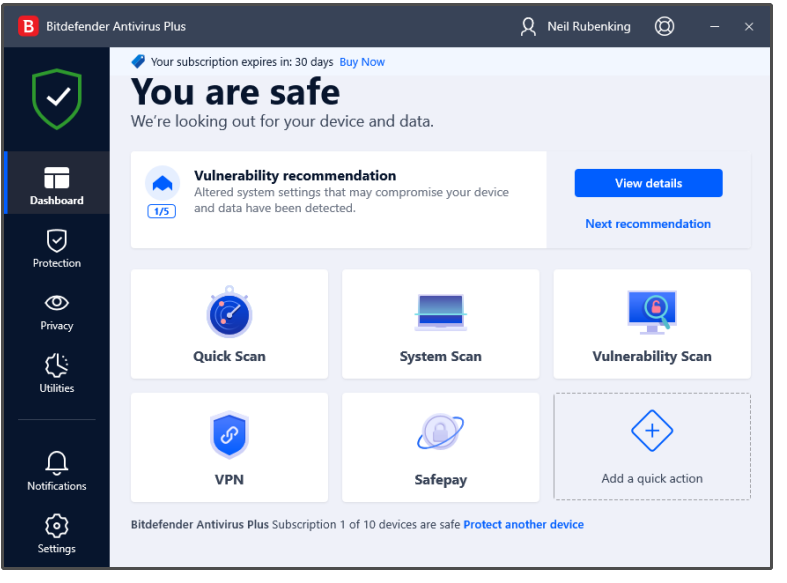The height and width of the screenshot is (583, 787).
Task: Open the Notifications panel
Action: (57, 470)
